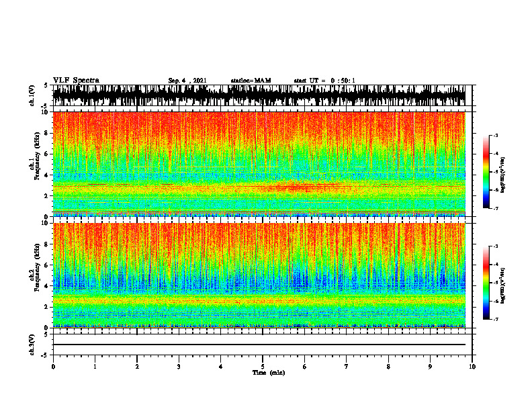The height and width of the screenshot is (411, 532).
Task: Click the ch.1 spectrogram plot area
Action: [259, 164]
